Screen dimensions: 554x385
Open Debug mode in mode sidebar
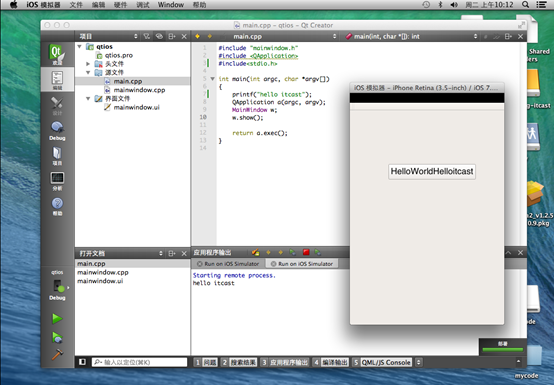[x=57, y=131]
